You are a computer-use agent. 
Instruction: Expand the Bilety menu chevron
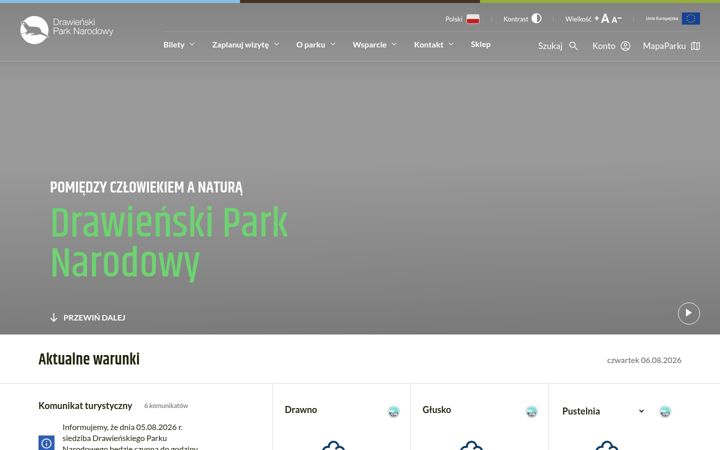click(x=192, y=45)
